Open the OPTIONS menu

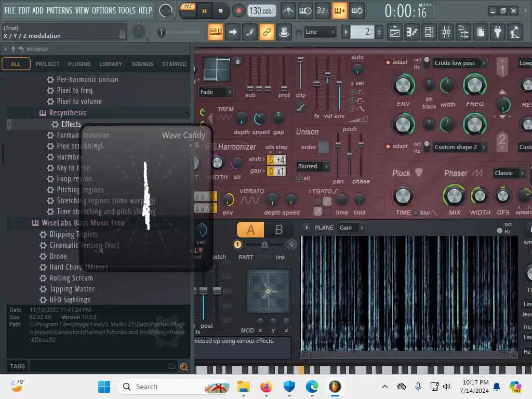(x=104, y=10)
